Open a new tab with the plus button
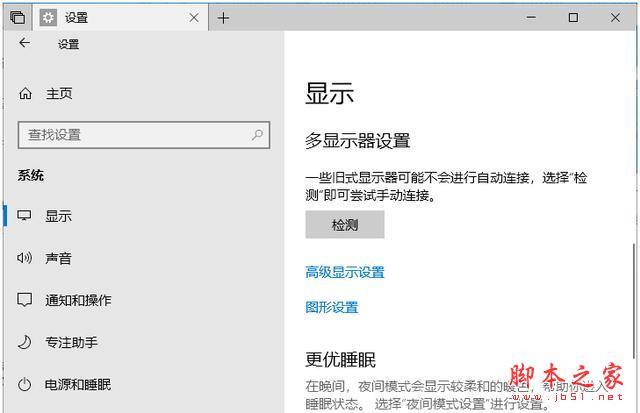 pos(223,17)
